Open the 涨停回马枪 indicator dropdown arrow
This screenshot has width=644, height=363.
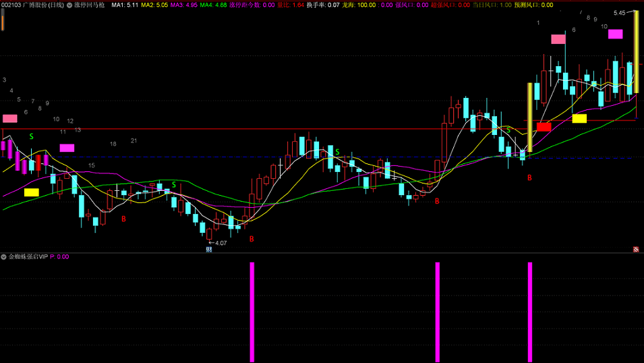(69, 5)
